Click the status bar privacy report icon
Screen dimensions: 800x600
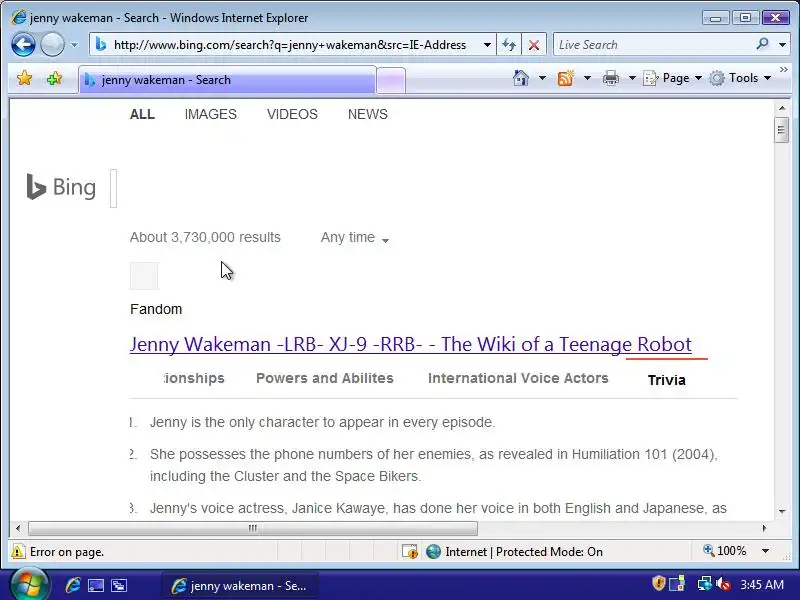pos(410,552)
